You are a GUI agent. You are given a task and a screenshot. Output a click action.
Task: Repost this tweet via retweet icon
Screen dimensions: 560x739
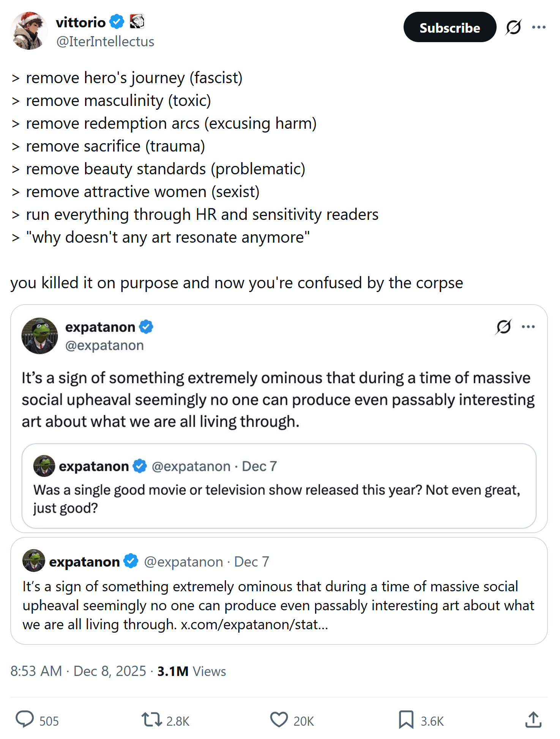(x=152, y=720)
